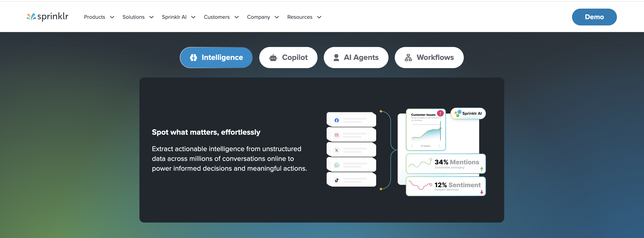
Task: Switch to the Copilot tab
Action: point(288,58)
